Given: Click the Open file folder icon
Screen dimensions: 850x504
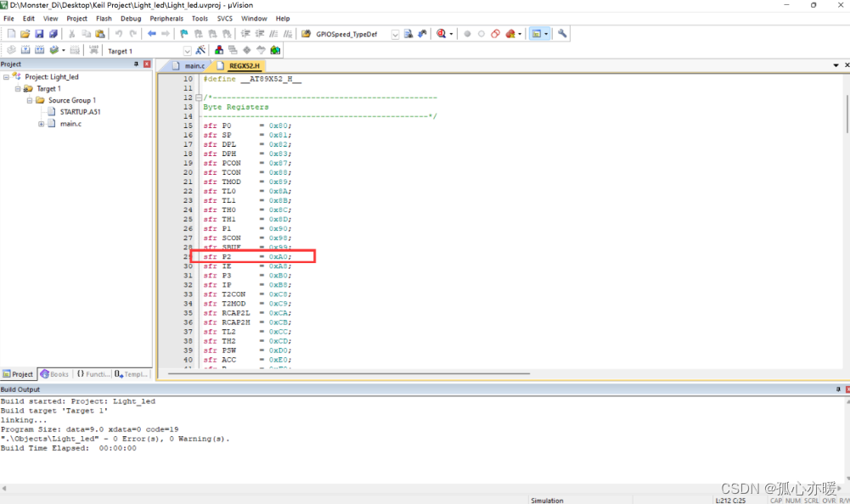Looking at the screenshot, I should tap(25, 34).
